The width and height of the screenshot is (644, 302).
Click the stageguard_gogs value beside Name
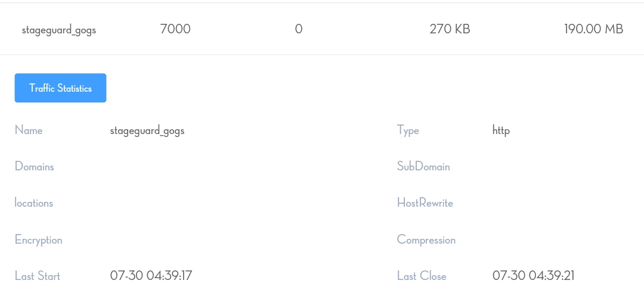click(147, 130)
